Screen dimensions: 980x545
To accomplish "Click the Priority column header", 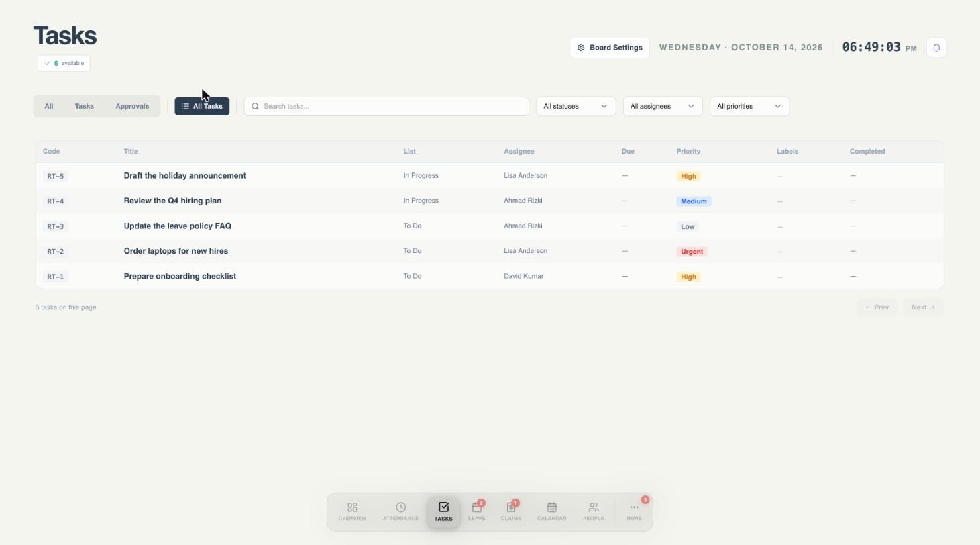I will point(688,152).
